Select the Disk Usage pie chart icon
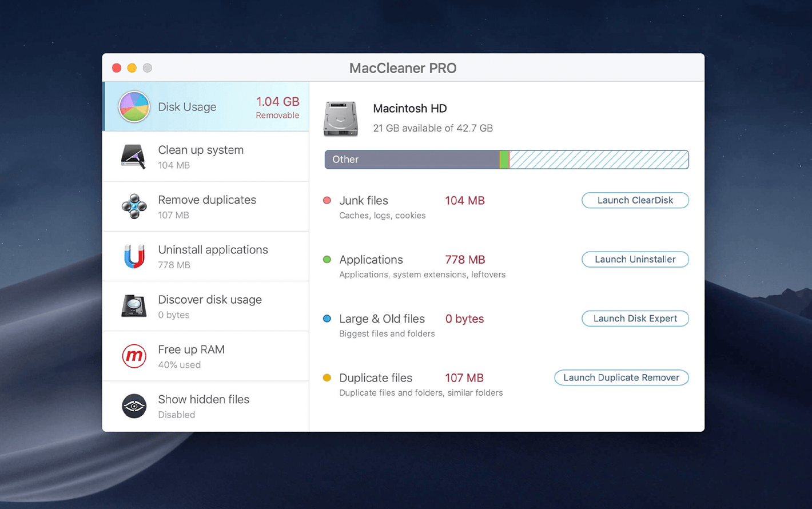Viewport: 812px width, 509px height. pos(134,107)
